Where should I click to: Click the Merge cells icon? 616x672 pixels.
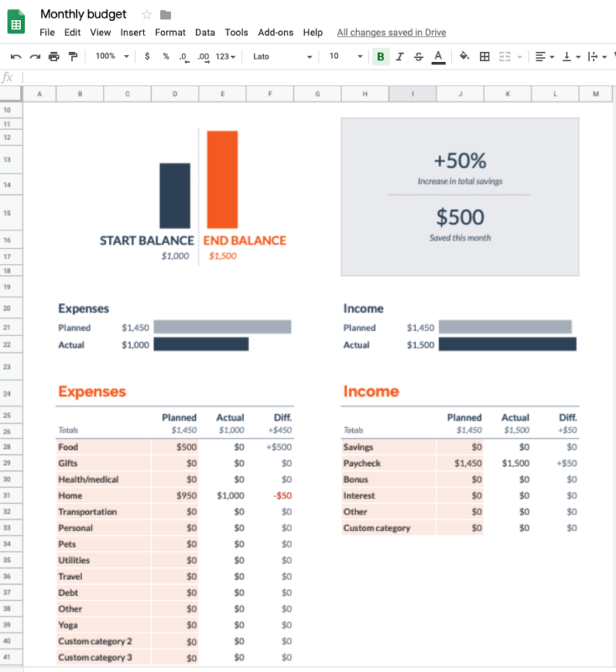(505, 57)
